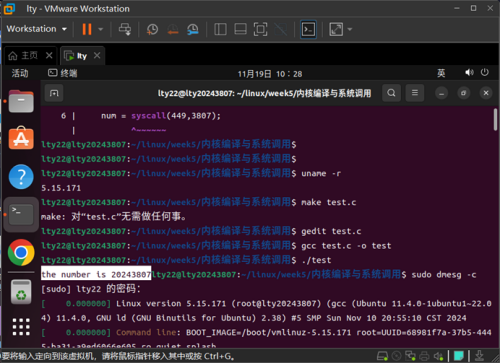Open the 英 input method menu

point(441,73)
